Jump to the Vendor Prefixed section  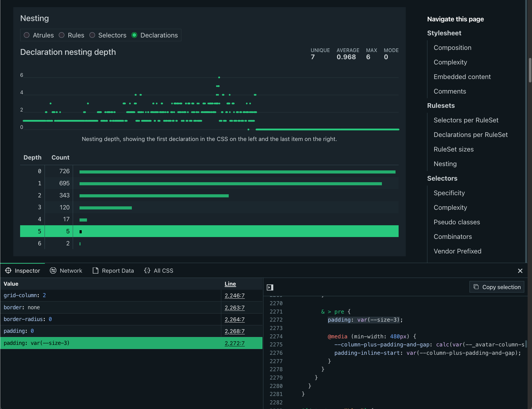[457, 251]
